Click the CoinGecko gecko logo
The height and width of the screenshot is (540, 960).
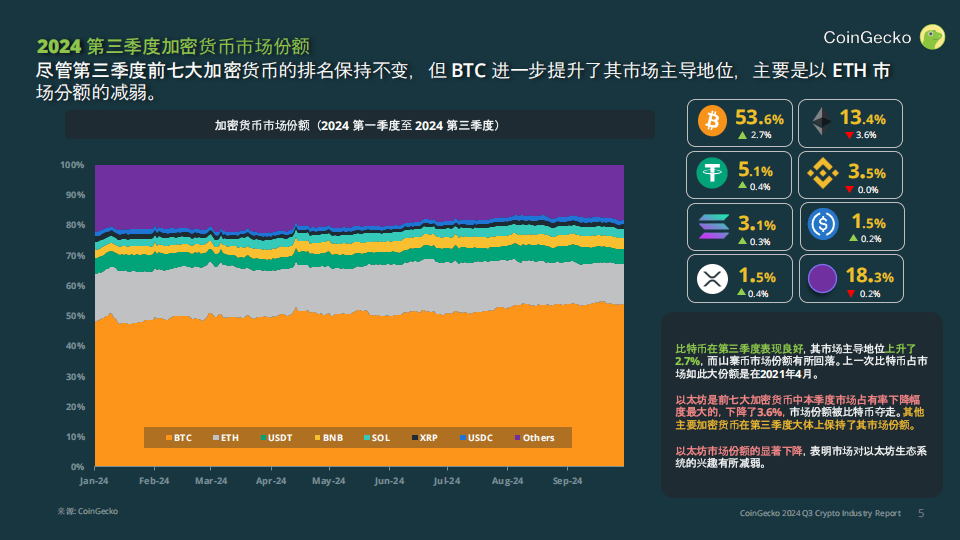pos(932,37)
